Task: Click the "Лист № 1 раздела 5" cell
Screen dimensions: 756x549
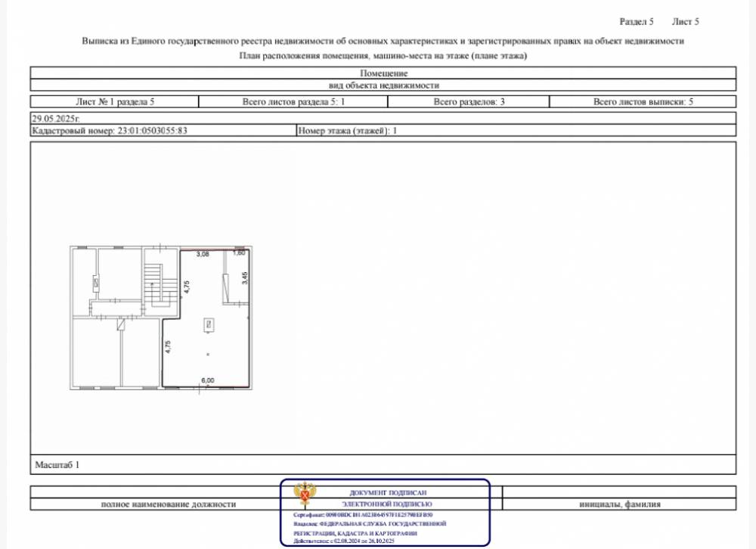Action: point(114,101)
